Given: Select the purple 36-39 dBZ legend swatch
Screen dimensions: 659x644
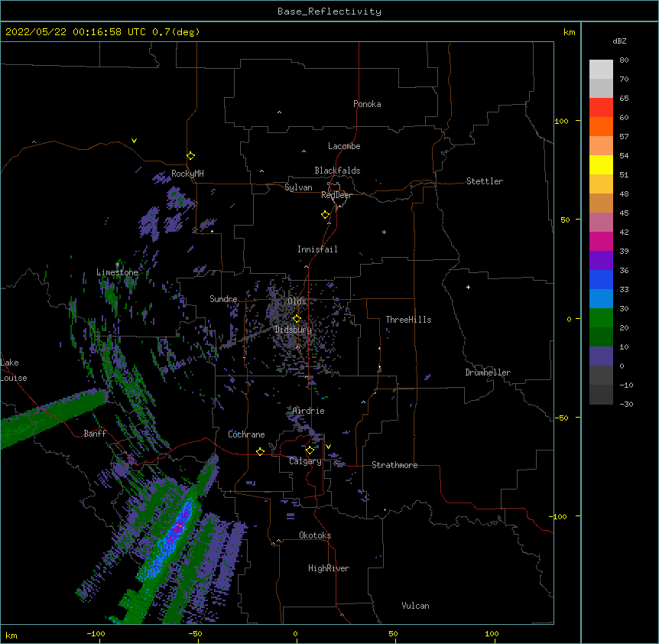Looking at the screenshot, I should [601, 261].
